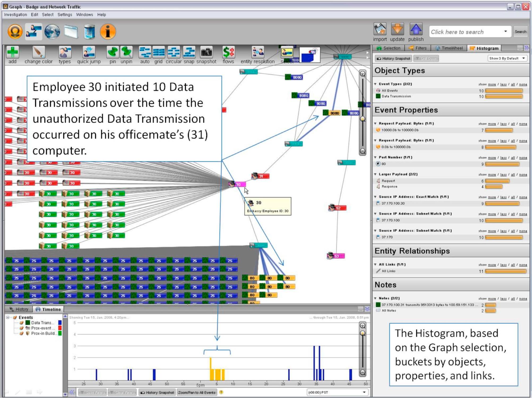Screen dimensions: 532x398
Task: Select the change color brush tool
Action: tap(38, 52)
